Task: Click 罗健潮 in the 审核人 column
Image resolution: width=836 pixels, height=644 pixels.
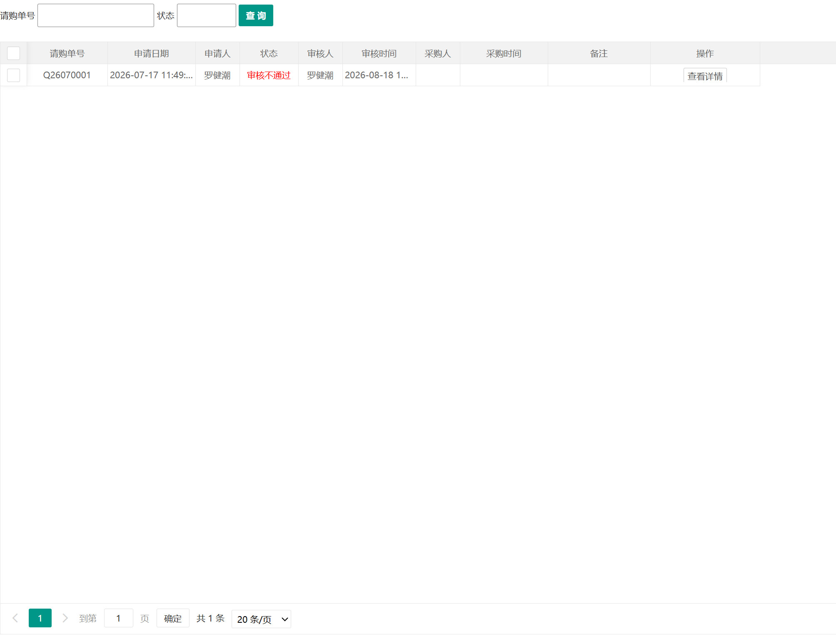Action: click(320, 75)
